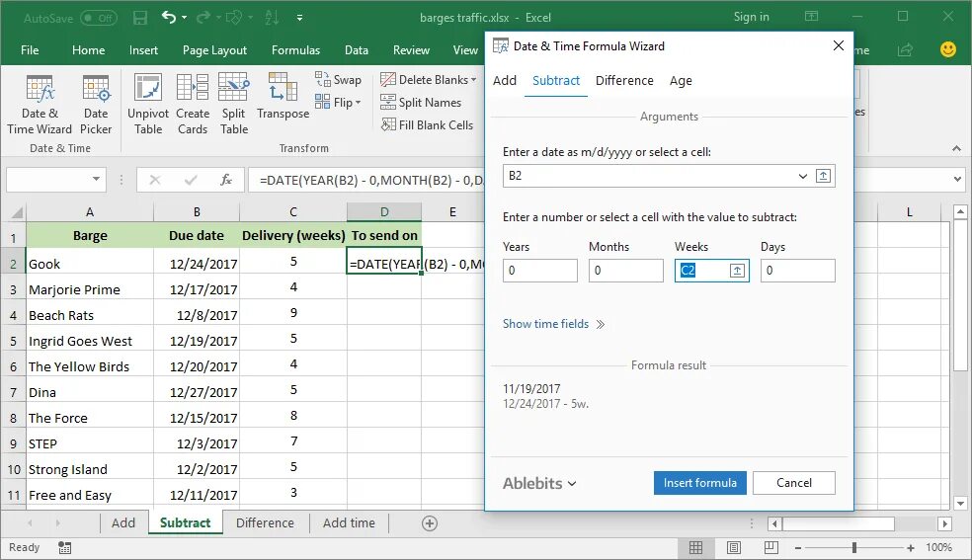Click the Insert Function fx icon
The width and height of the screenshot is (972, 560).
(226, 181)
